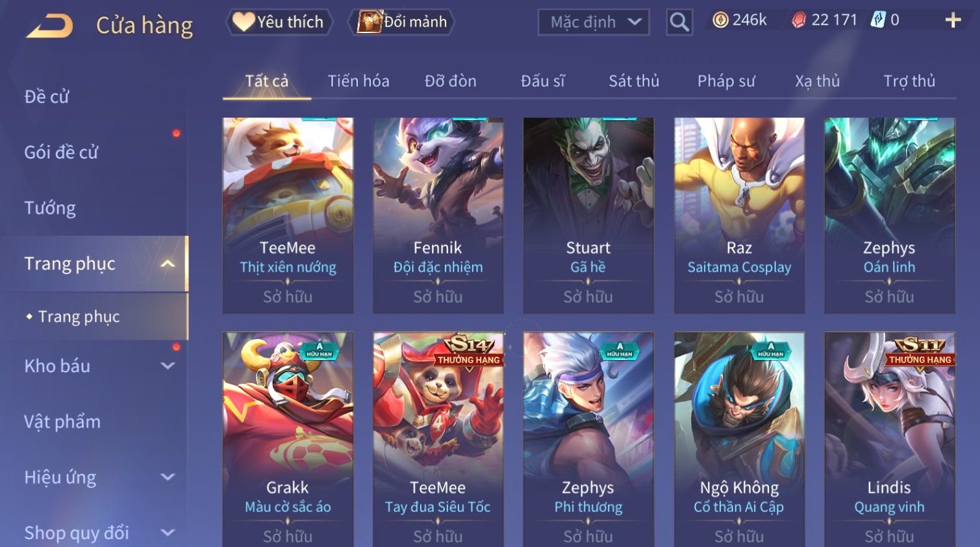
Task: Open Đổi mảnh chest exchange
Action: 402,22
